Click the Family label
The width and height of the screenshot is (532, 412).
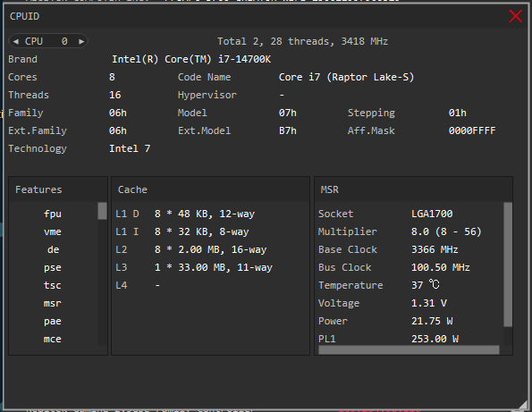tap(25, 114)
